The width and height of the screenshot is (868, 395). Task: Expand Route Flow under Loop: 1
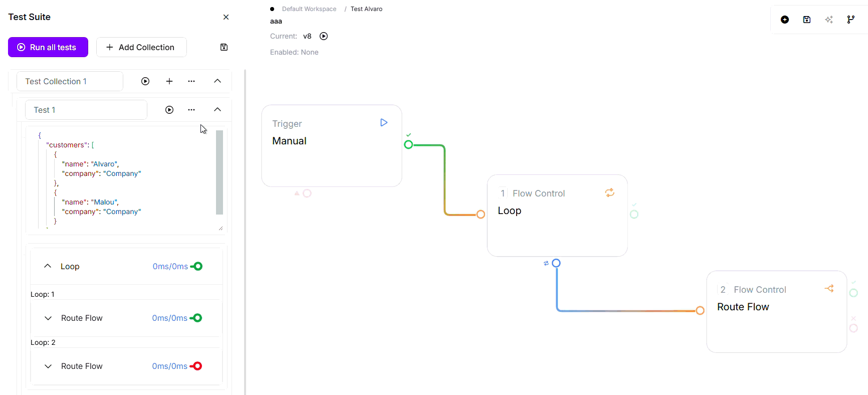48,318
